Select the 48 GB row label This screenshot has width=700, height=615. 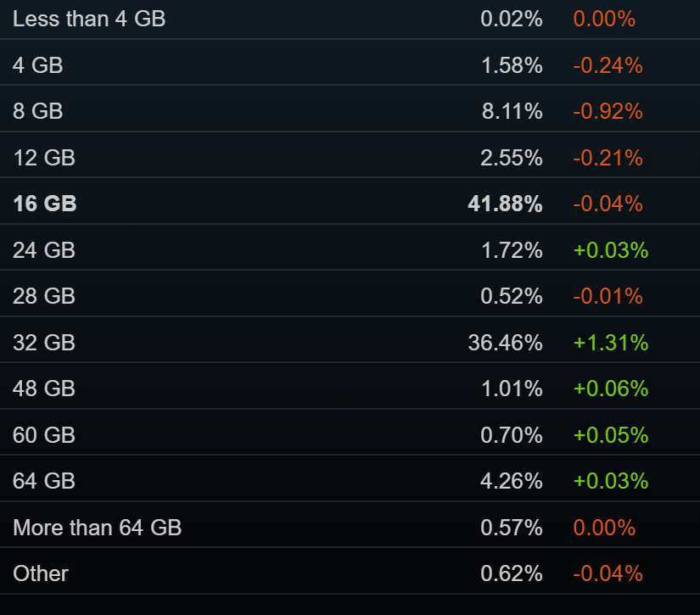click(x=44, y=389)
